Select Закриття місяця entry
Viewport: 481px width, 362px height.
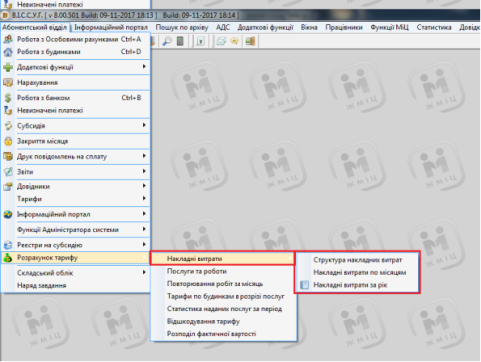76,141
